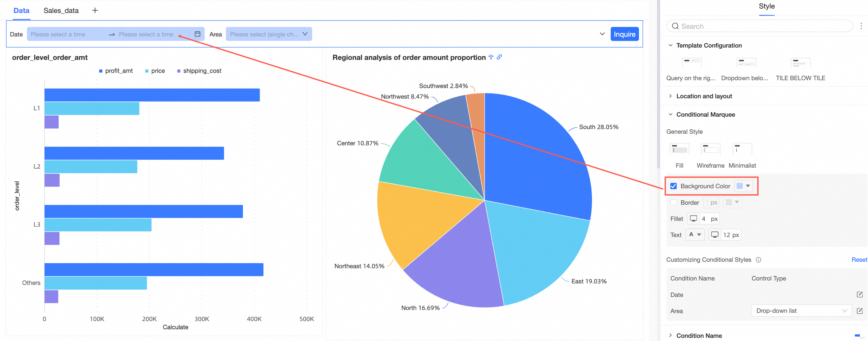Click the order_level_order_amt chart title
The image size is (868, 341).
50,58
